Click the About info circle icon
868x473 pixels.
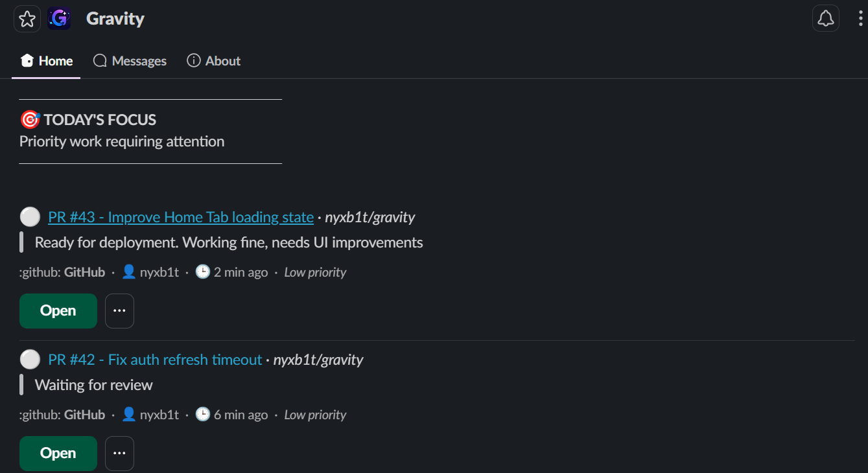click(x=193, y=60)
